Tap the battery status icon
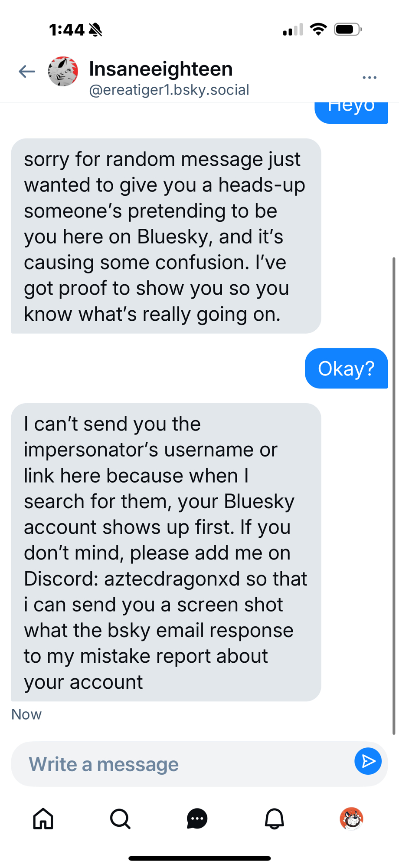The width and height of the screenshot is (399, 868). (348, 30)
